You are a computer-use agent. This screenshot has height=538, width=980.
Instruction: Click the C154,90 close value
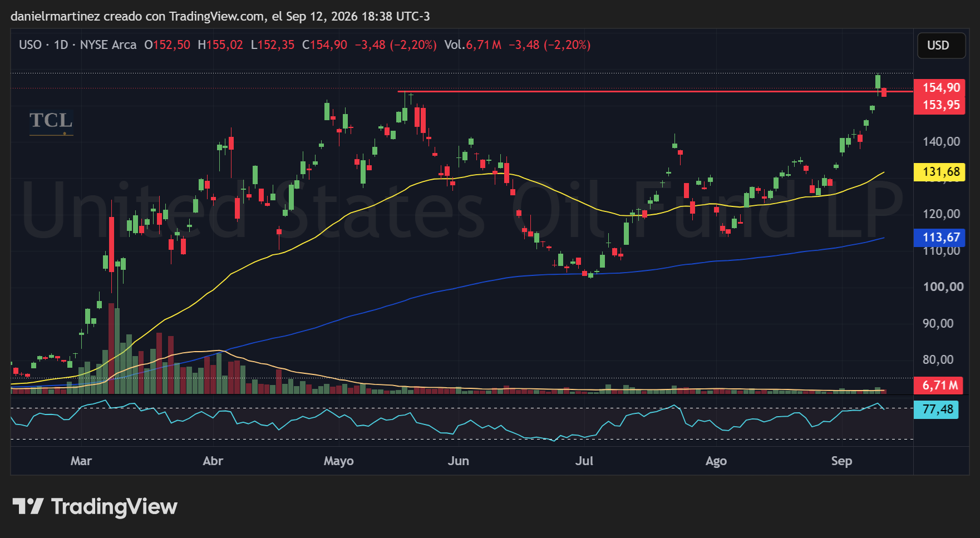pos(324,45)
